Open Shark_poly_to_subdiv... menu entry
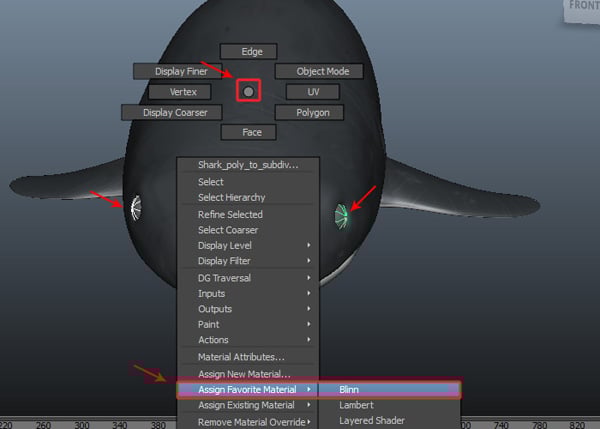The image size is (600, 429). [x=248, y=165]
